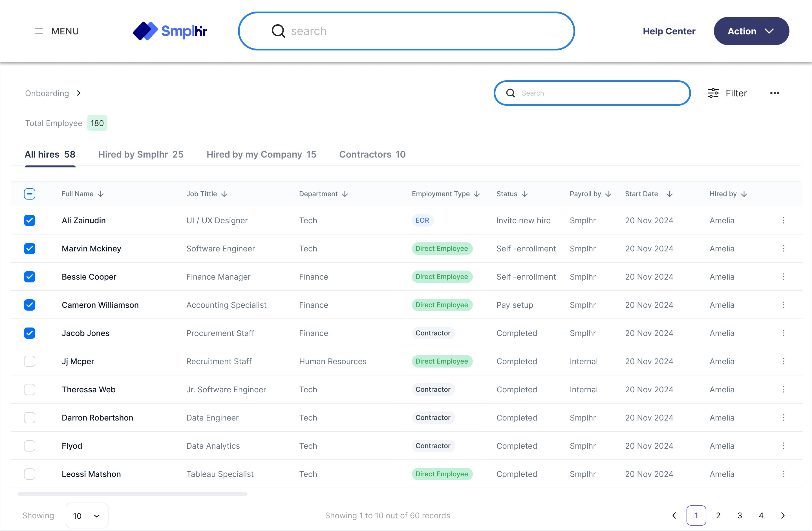Uncheck Marvin Mckiney's row checkbox
The image size is (812, 531).
[x=30, y=249]
